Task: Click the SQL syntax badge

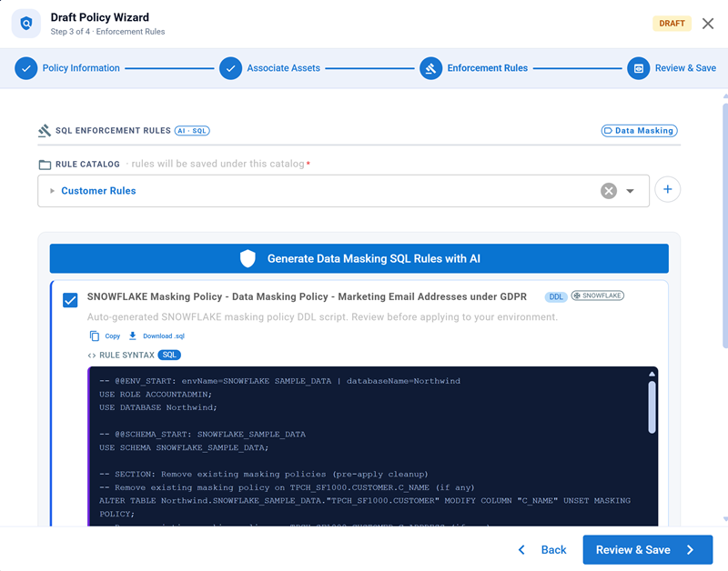Action: pyautogui.click(x=169, y=355)
